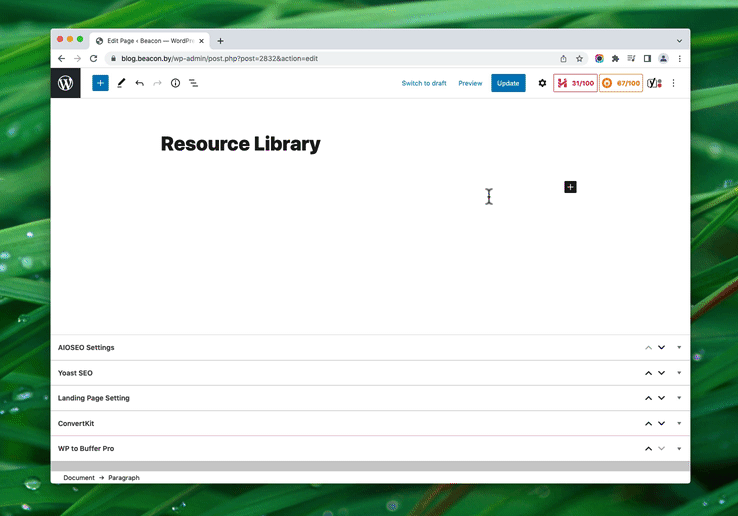
Task: Click the greyed Redo arrow
Action: (x=157, y=83)
